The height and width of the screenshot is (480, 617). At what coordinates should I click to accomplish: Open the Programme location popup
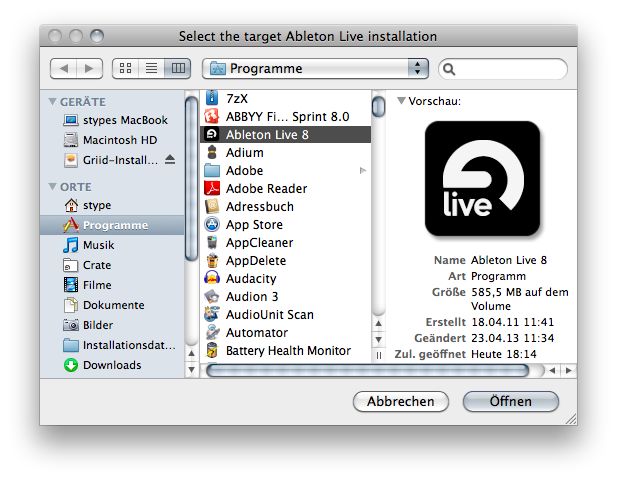click(x=315, y=68)
